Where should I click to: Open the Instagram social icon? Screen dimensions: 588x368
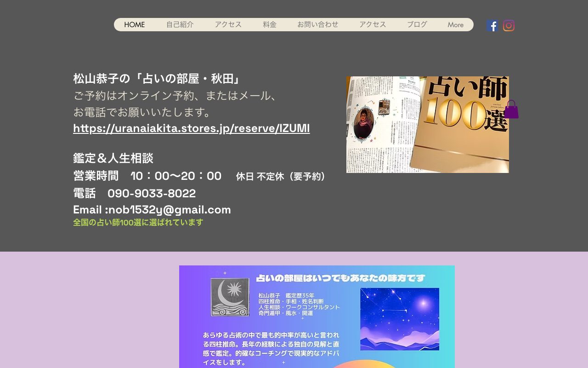(x=509, y=26)
